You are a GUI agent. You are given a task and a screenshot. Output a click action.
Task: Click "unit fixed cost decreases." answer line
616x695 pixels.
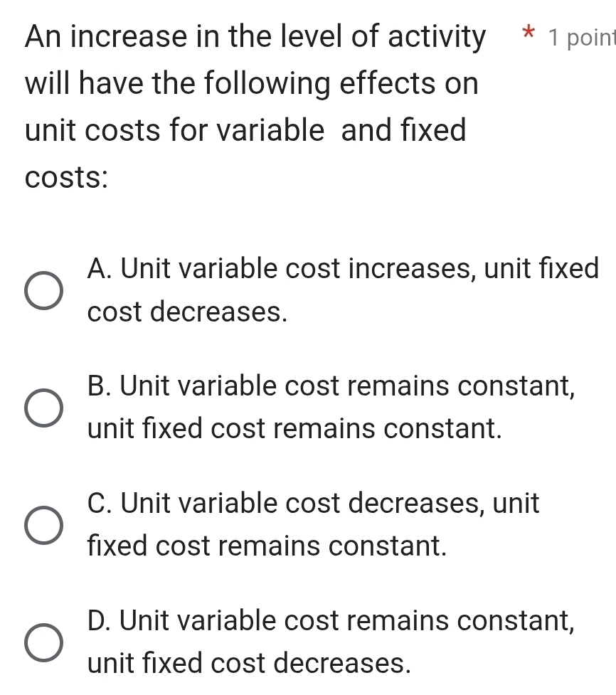coord(249,664)
